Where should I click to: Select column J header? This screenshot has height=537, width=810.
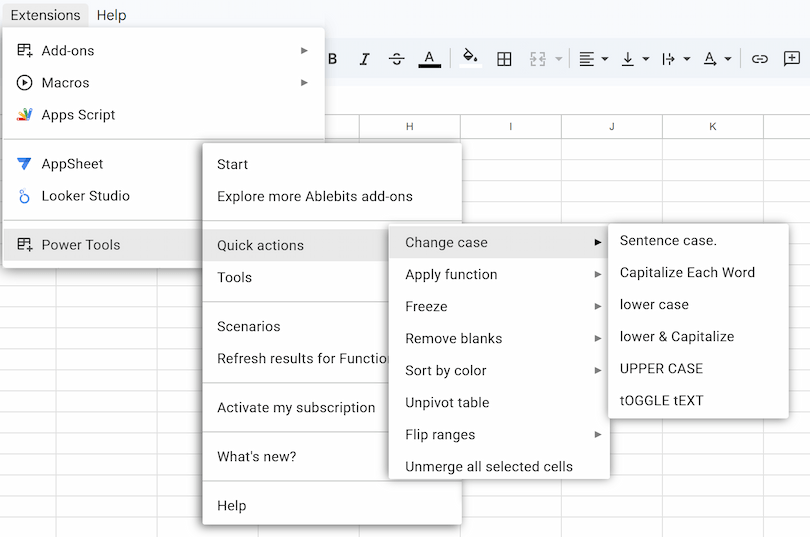(612, 127)
